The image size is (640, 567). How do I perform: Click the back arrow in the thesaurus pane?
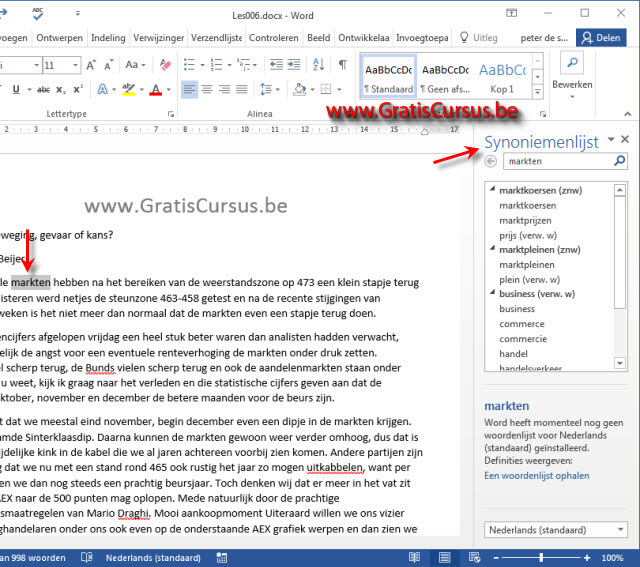[491, 162]
